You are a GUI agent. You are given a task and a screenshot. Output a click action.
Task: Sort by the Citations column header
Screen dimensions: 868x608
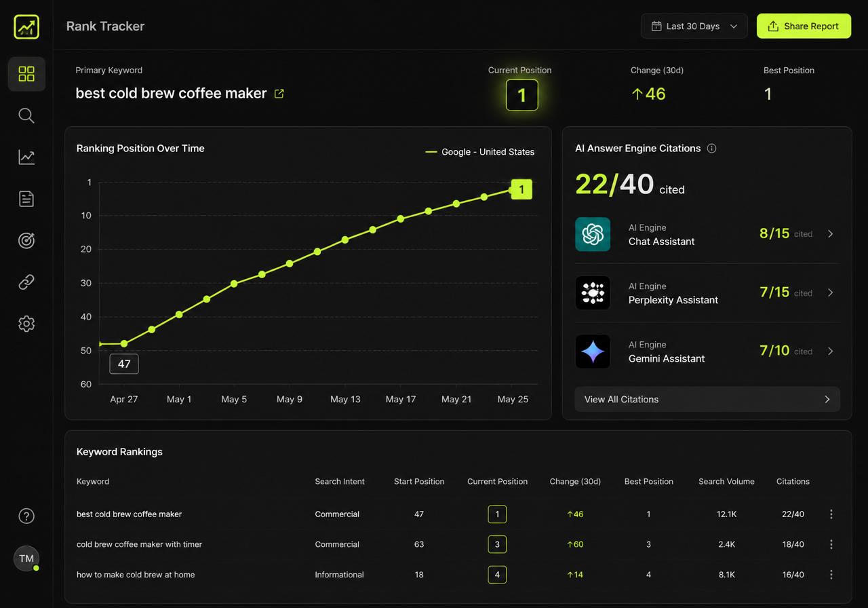793,481
